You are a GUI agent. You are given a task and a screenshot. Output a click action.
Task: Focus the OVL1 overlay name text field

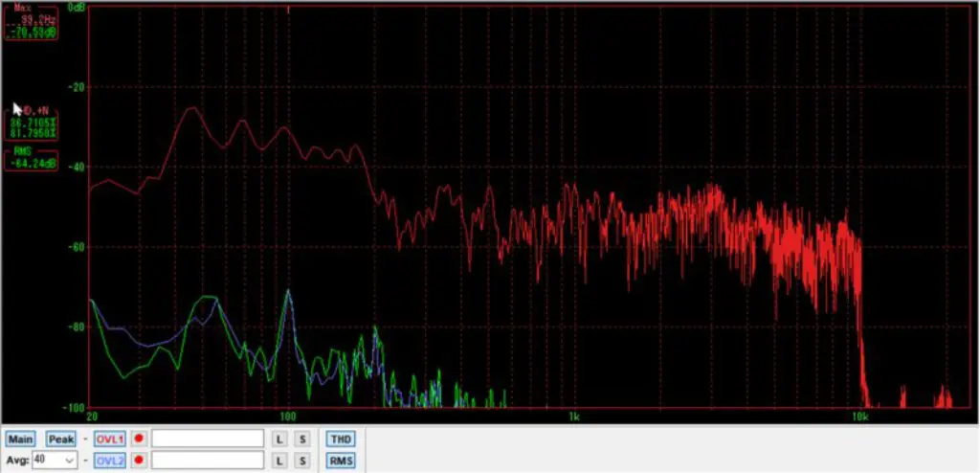coord(208,439)
